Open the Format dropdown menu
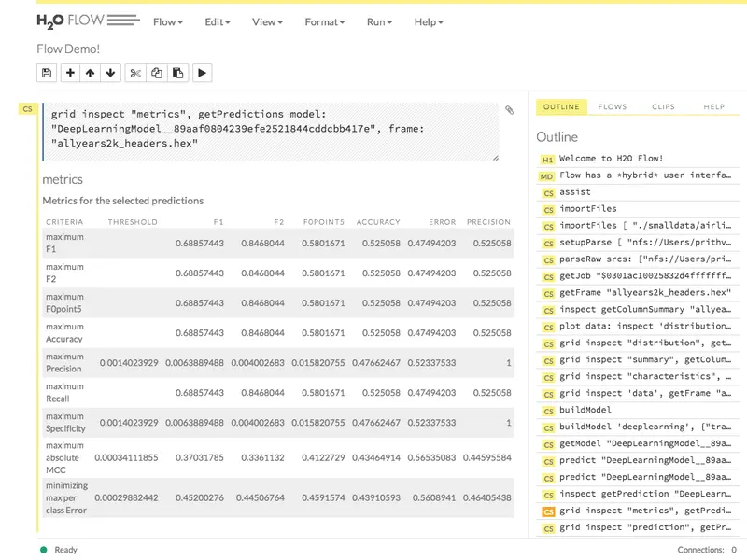Viewport: 747px width, 560px height. tap(324, 21)
